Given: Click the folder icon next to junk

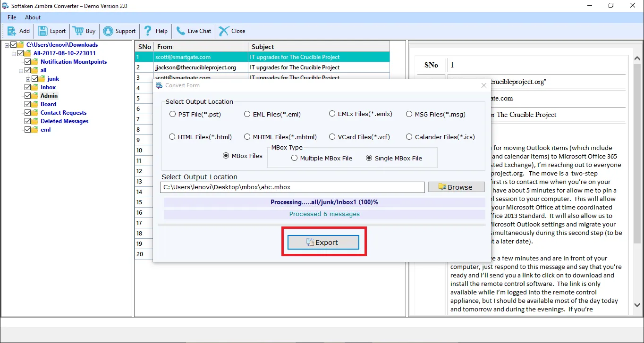Looking at the screenshot, I should click(x=42, y=79).
